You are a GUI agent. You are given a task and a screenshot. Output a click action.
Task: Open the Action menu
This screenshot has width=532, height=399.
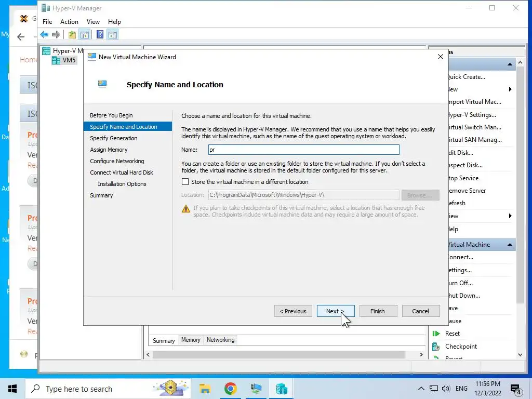(x=69, y=22)
